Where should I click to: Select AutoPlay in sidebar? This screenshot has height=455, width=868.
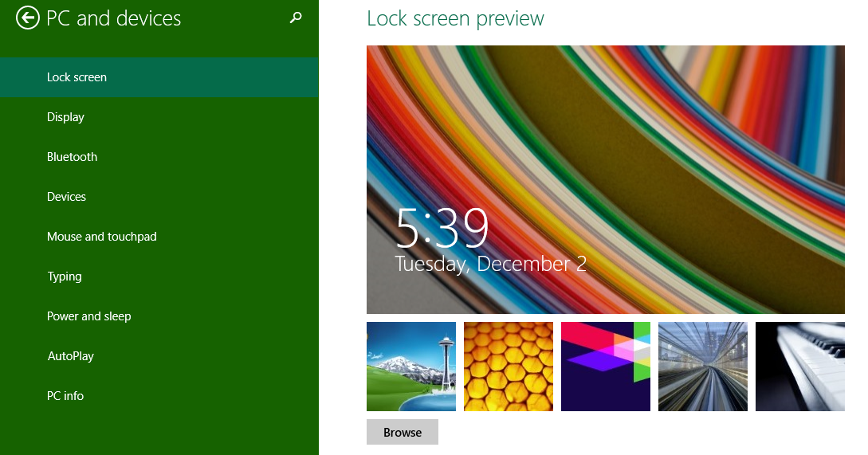point(159,356)
